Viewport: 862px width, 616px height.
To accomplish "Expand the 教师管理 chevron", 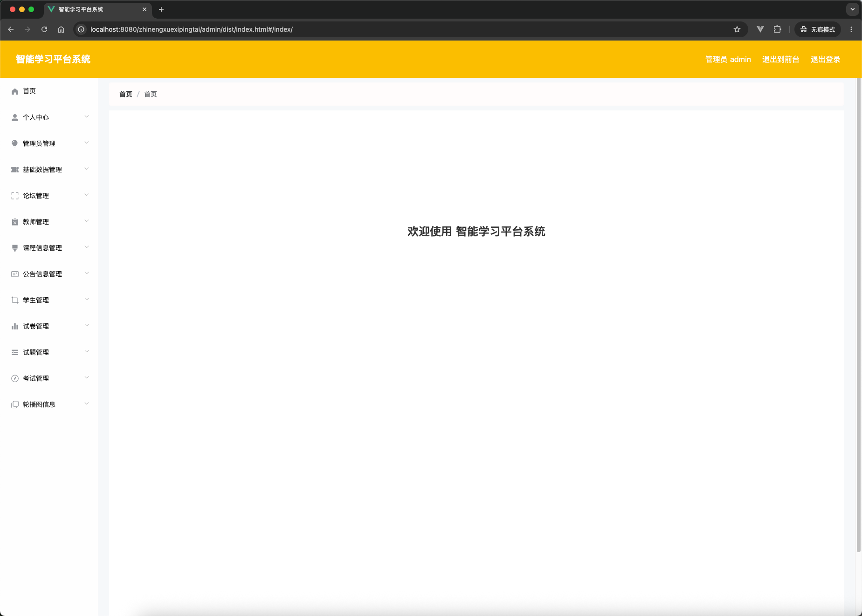I will (87, 221).
